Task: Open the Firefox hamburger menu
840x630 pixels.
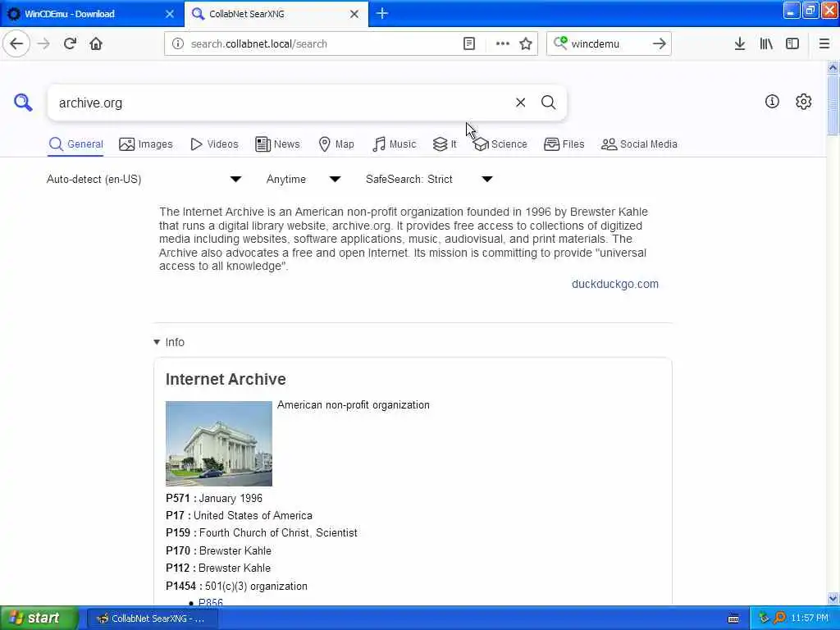Action: coord(824,43)
